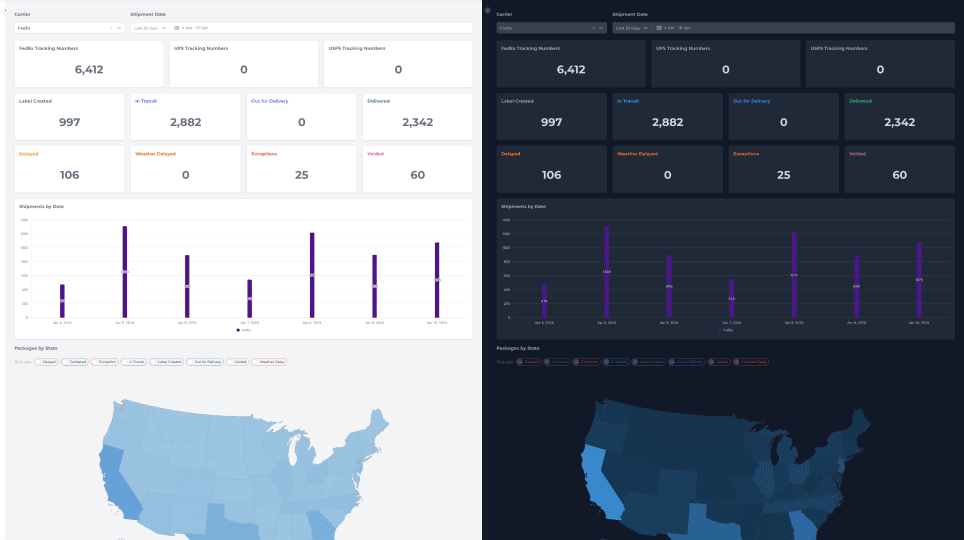Screen dimensions: 964x540
Task: Select Weather Delay status chip, dark panel
Action: 751,362
